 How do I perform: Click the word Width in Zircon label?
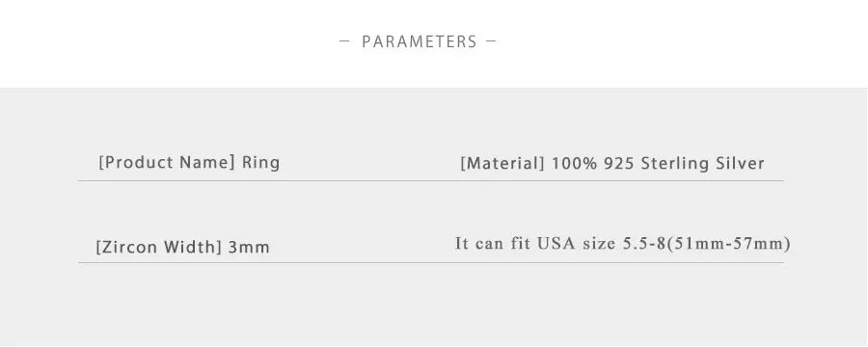click(192, 247)
